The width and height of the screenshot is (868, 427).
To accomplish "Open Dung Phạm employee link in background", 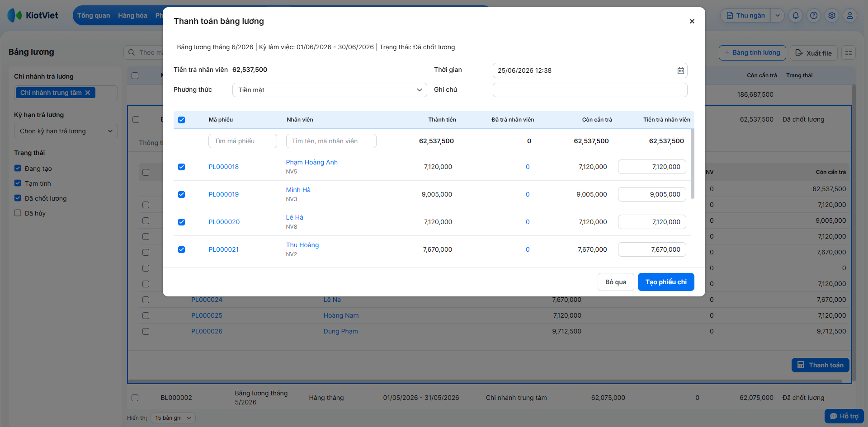I will click(x=340, y=331).
